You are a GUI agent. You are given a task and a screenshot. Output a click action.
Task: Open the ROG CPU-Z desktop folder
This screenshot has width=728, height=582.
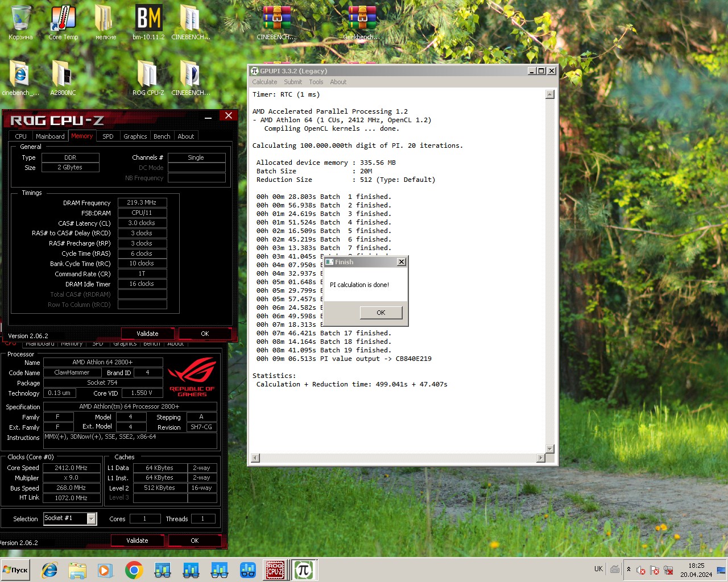(148, 78)
